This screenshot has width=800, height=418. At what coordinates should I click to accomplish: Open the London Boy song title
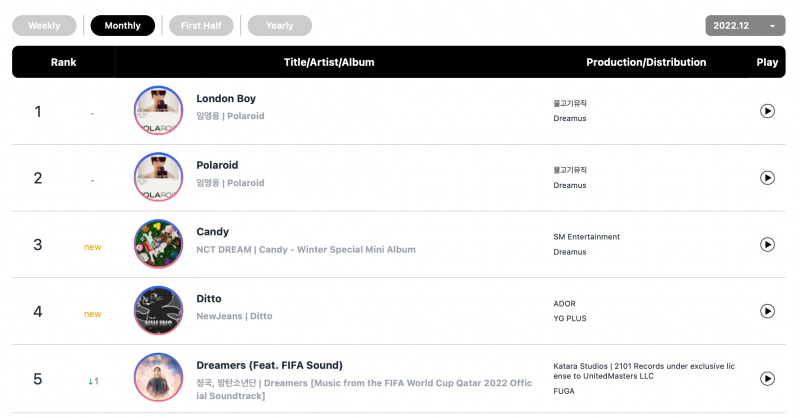tap(226, 99)
